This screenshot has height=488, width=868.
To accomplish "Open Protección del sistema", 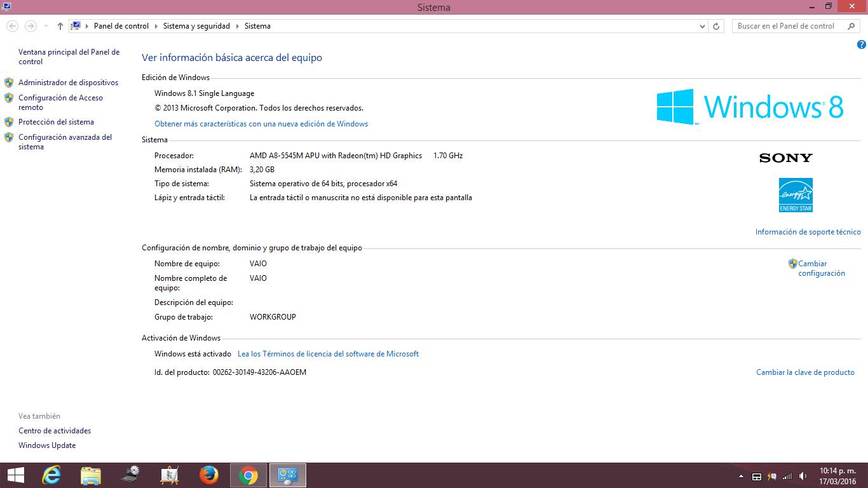I will (56, 122).
